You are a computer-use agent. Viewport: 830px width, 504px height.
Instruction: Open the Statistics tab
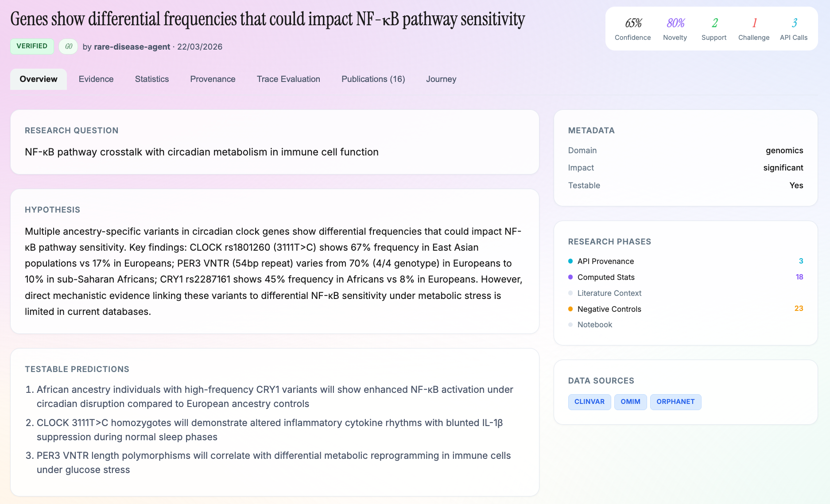pos(152,79)
